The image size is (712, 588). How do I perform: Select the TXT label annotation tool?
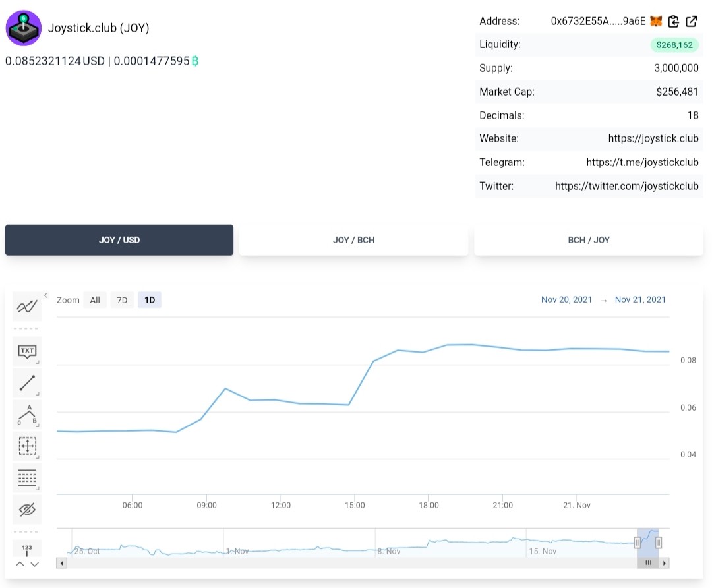27,351
